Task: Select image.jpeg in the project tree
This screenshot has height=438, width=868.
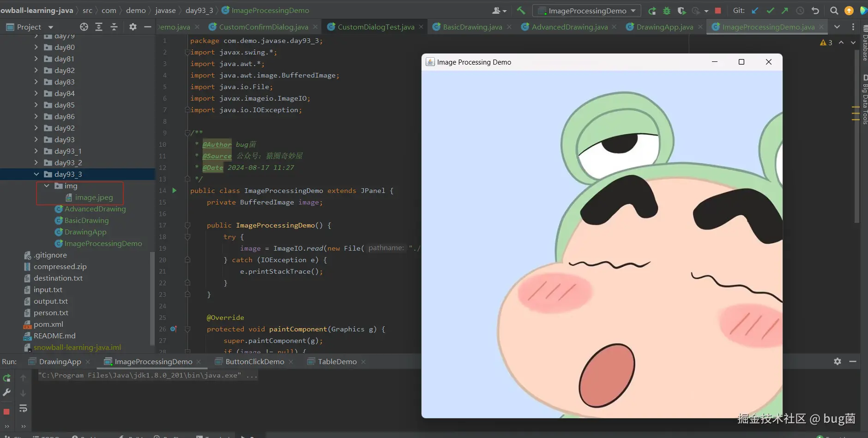Action: pos(94,197)
